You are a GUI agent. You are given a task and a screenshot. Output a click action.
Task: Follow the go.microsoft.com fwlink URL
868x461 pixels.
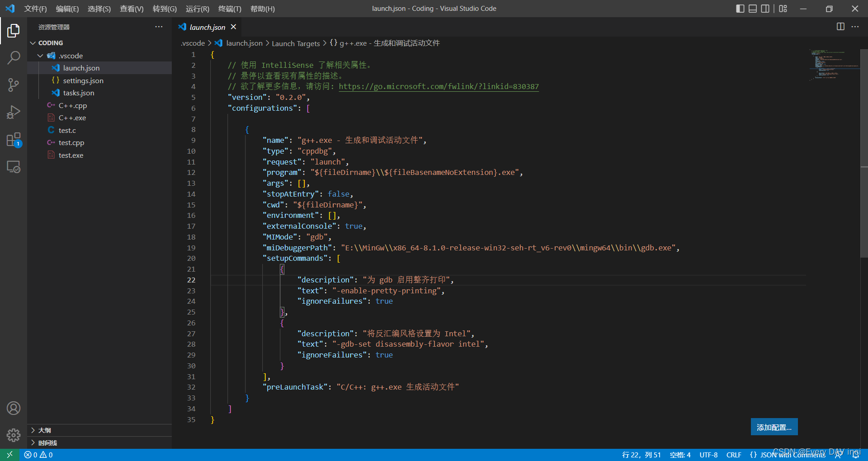click(x=439, y=86)
